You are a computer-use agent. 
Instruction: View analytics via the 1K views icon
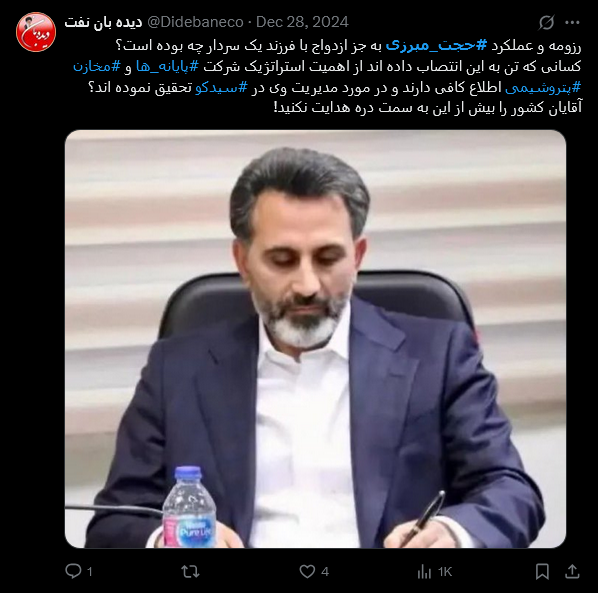[424, 572]
